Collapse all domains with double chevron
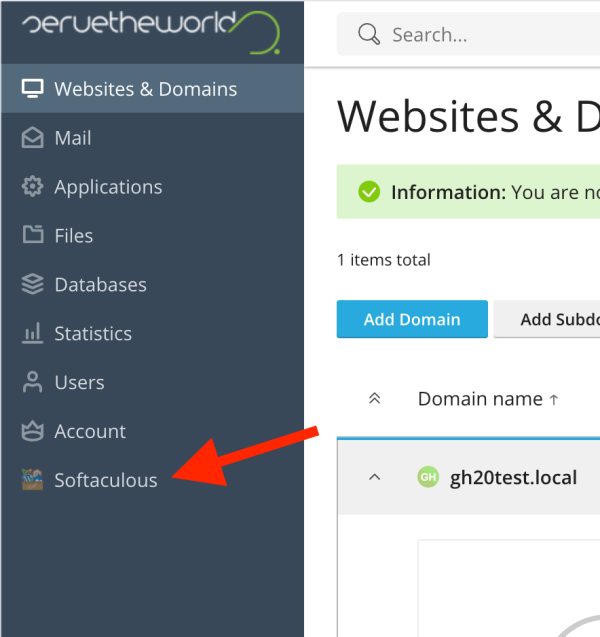Viewport: 600px width, 637px height. pos(375,399)
